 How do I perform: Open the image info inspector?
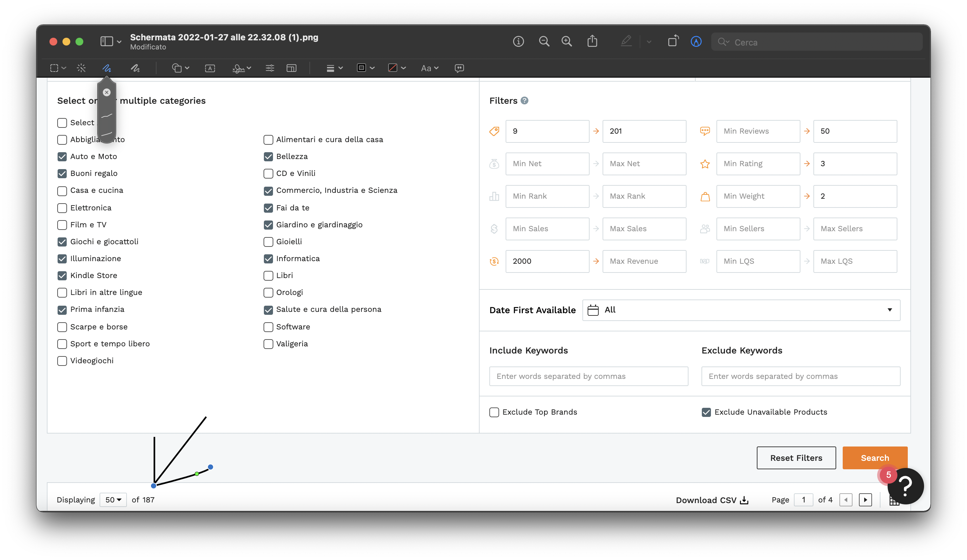[x=518, y=41]
